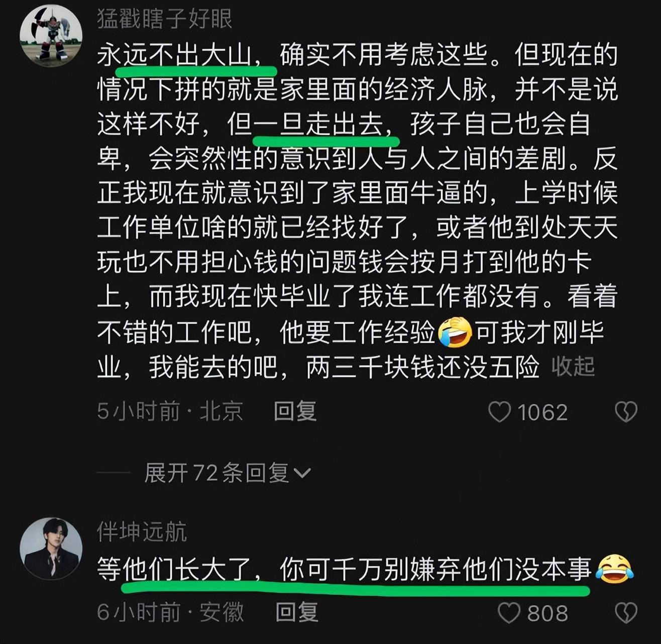Tap the 808 like count
Screen dimensions: 661x644
(547, 613)
